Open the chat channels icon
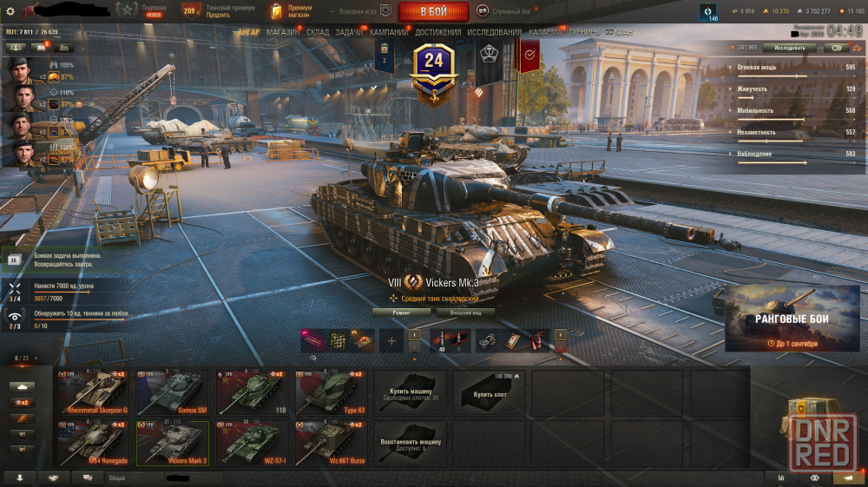Screen dimensions: 868x487 pyautogui.click(x=88, y=477)
